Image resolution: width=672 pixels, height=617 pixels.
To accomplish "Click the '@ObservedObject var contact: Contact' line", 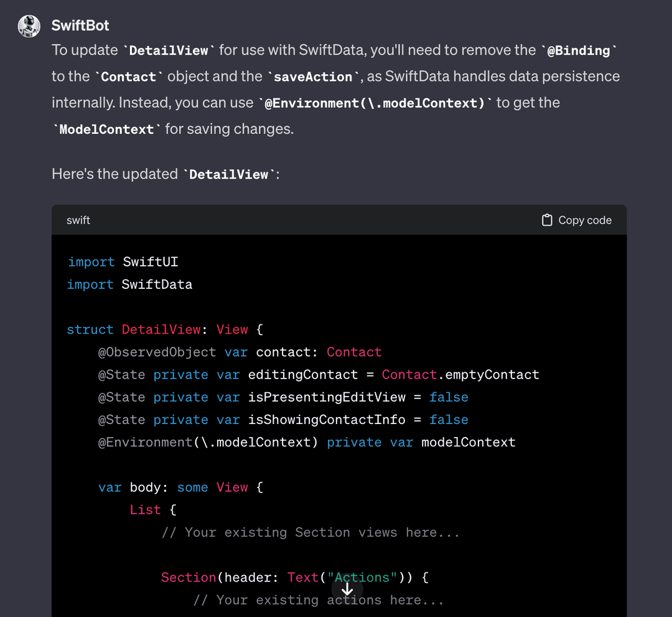I will coord(240,352).
